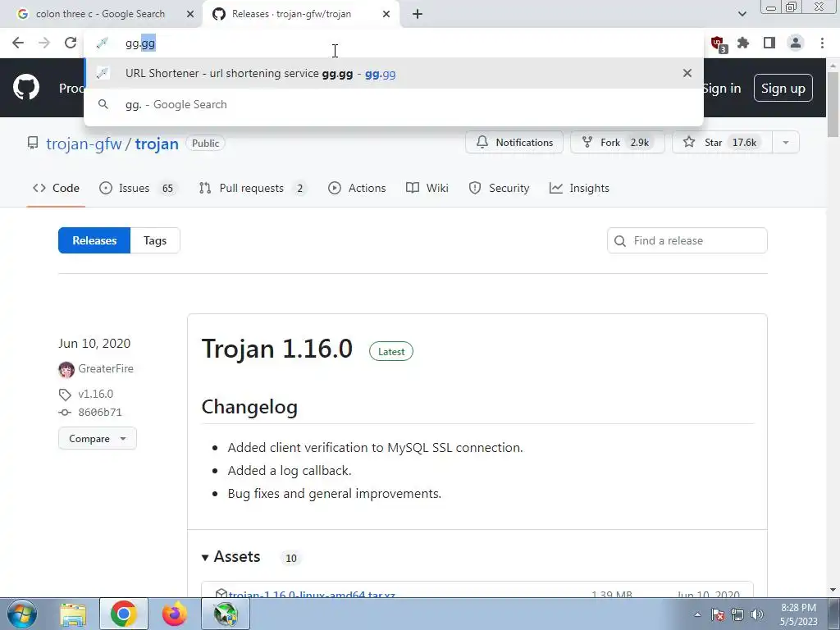Open Chrome three-dot menu
The image size is (840, 630).
click(822, 43)
